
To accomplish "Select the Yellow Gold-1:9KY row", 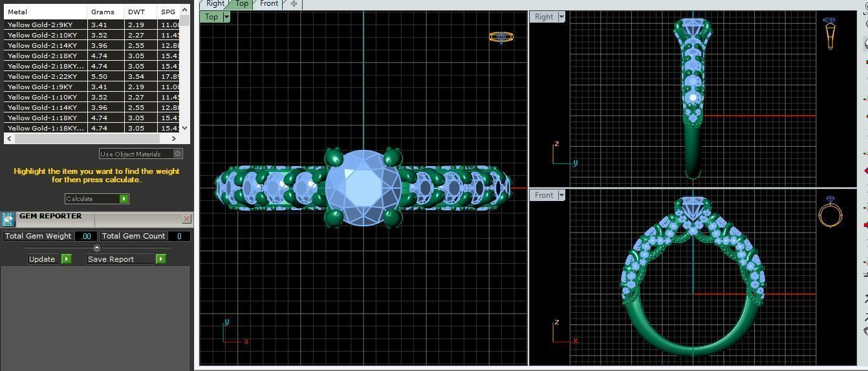I will pos(92,87).
